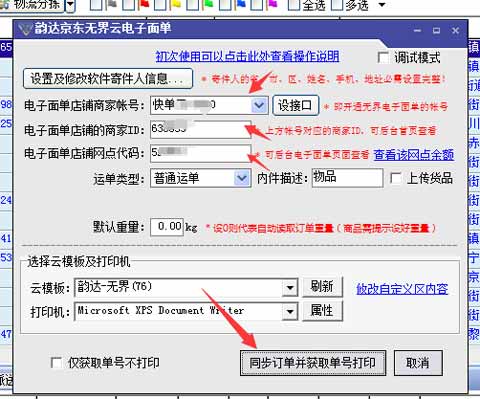480x399 pixels.
Task: Expand the 打印机 printer list
Action: pyautogui.click(x=290, y=311)
